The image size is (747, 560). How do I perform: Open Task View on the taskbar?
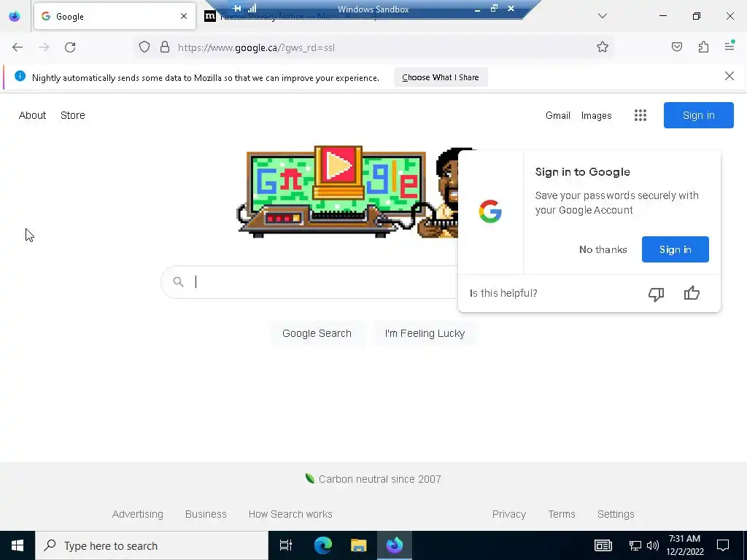(286, 545)
